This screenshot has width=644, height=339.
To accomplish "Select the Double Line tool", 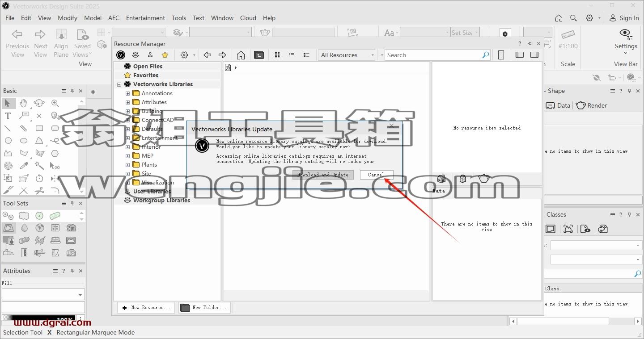I will click(23, 128).
